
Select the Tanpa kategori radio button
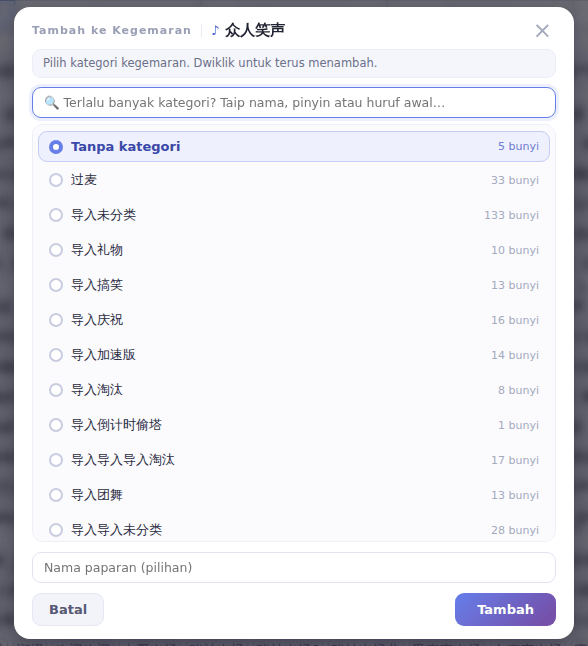56,147
